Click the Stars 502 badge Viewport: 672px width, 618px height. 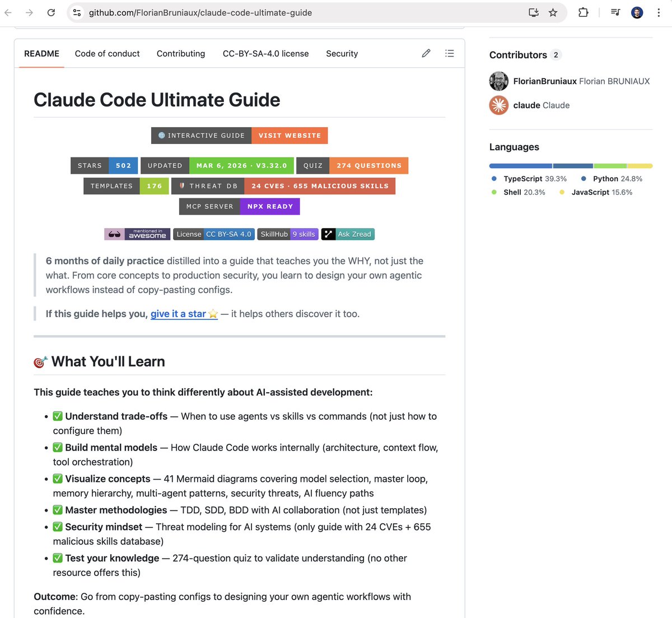[104, 166]
